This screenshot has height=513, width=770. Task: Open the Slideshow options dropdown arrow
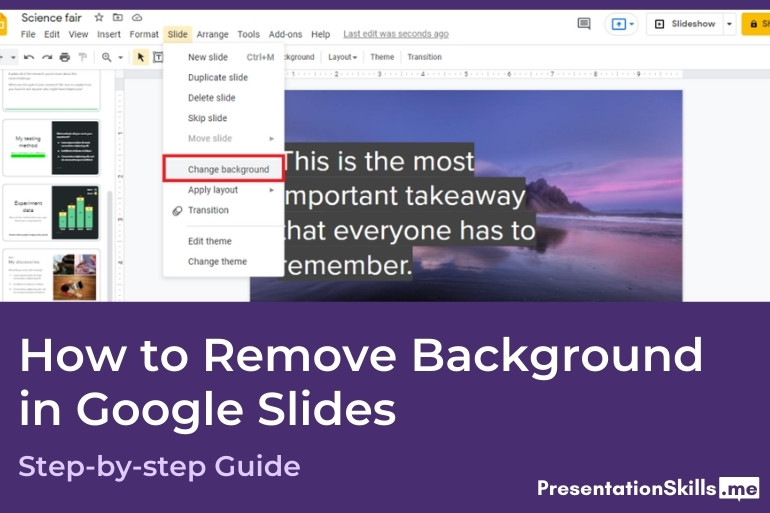(729, 24)
